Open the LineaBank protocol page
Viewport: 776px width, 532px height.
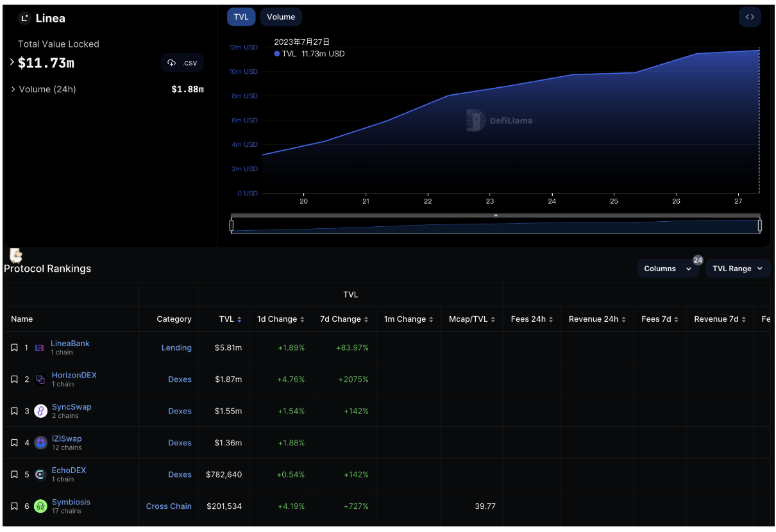point(70,344)
